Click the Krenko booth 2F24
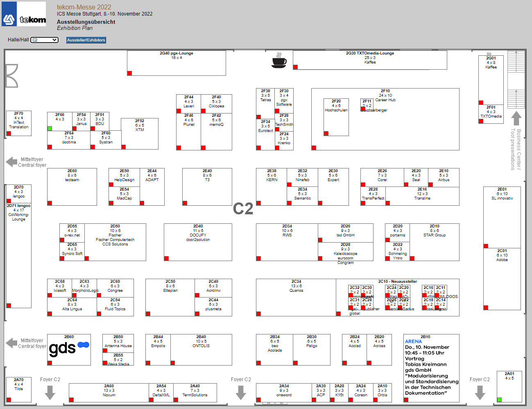Screen dimensions: 532x409 point(284,141)
